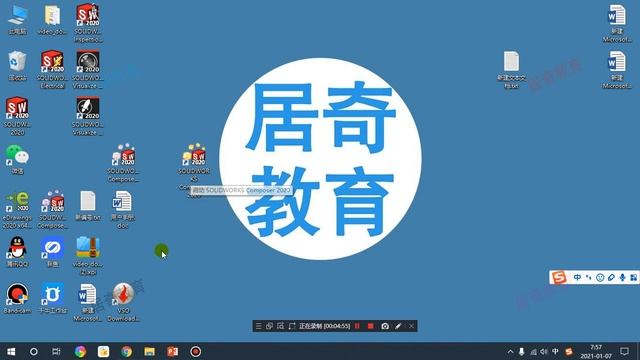Click the recorder window-select icon
This screenshot has width=640, height=360.
point(269,326)
